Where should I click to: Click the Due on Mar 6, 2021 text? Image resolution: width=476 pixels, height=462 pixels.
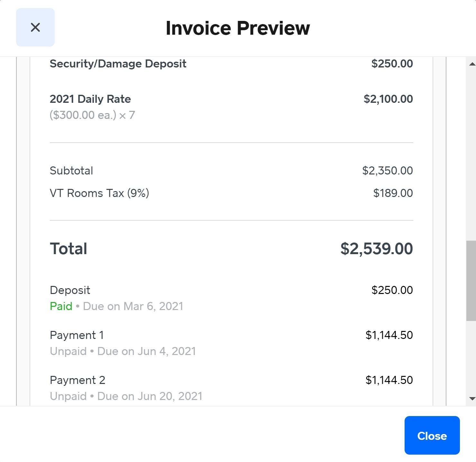pyautogui.click(x=133, y=306)
